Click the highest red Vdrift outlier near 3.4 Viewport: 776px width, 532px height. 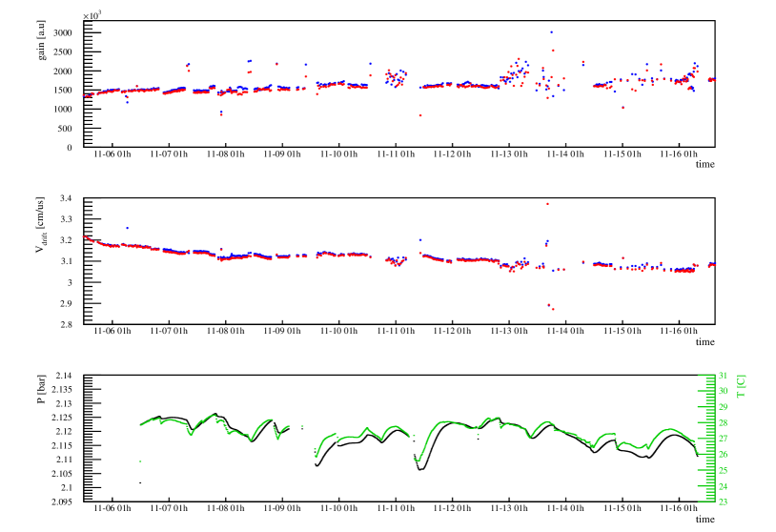coord(547,204)
